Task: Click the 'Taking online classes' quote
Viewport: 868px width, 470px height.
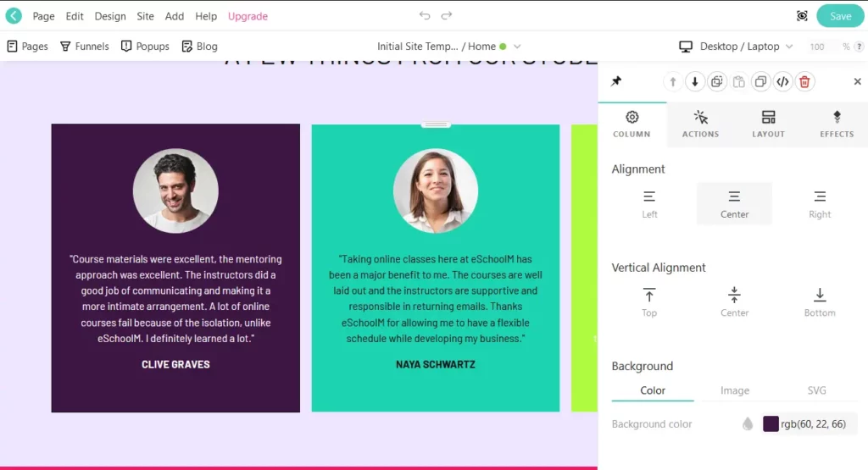Action: [436, 299]
